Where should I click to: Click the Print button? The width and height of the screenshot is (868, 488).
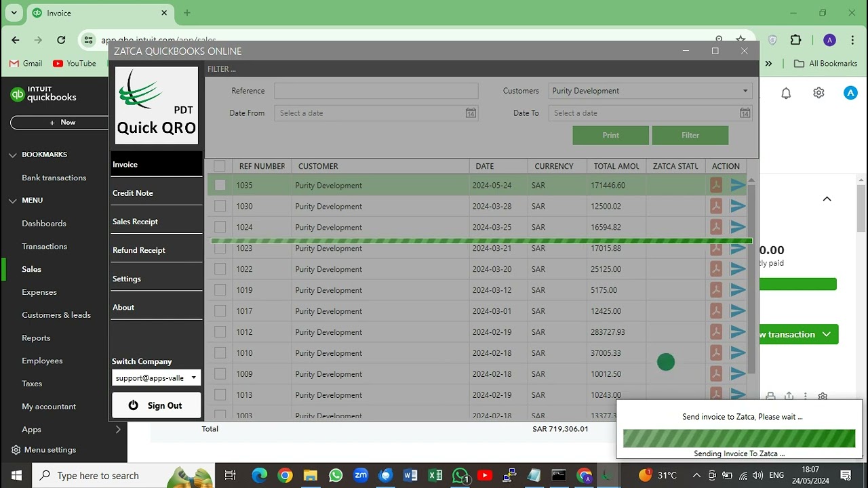(610, 135)
